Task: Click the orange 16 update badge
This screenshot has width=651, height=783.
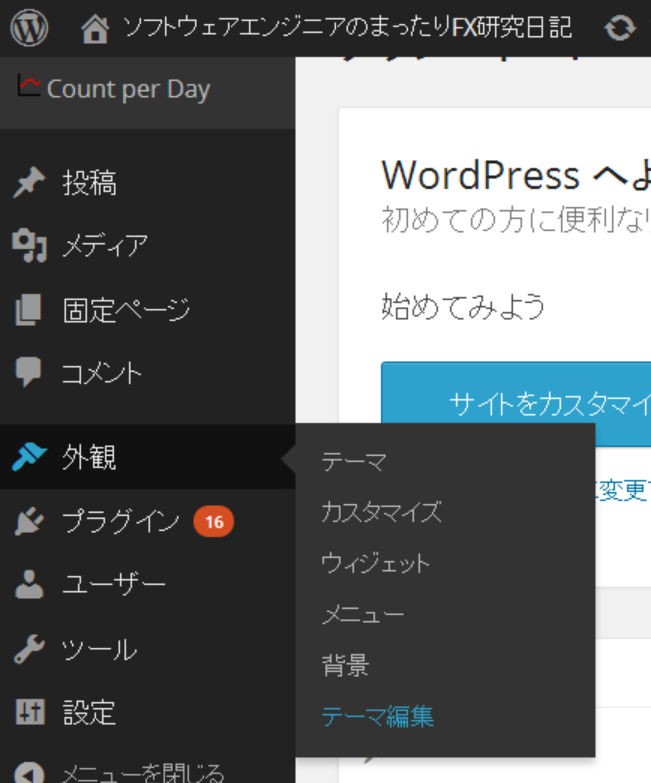Action: coord(214,522)
